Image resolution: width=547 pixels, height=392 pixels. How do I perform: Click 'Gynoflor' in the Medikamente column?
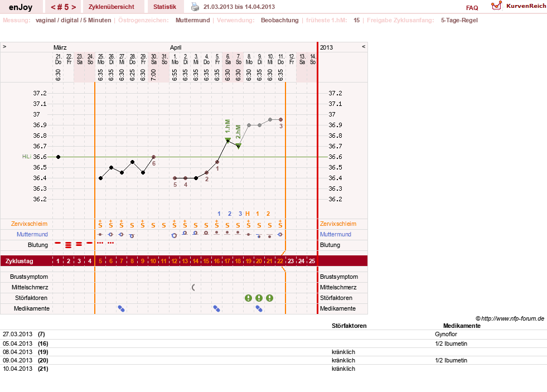click(x=446, y=334)
